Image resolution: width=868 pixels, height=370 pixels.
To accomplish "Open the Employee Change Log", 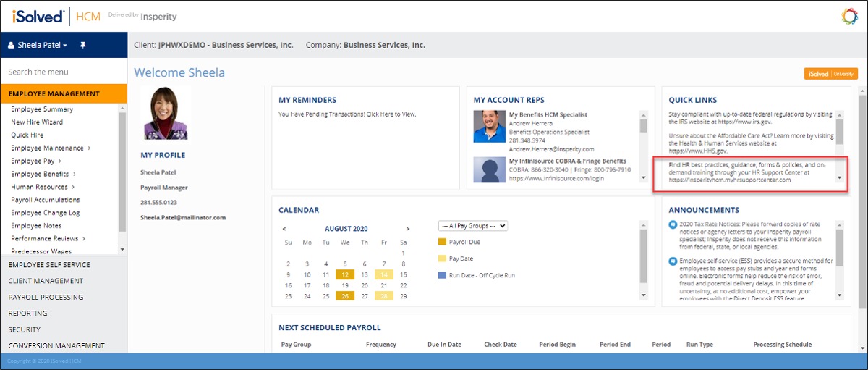I will [x=45, y=213].
